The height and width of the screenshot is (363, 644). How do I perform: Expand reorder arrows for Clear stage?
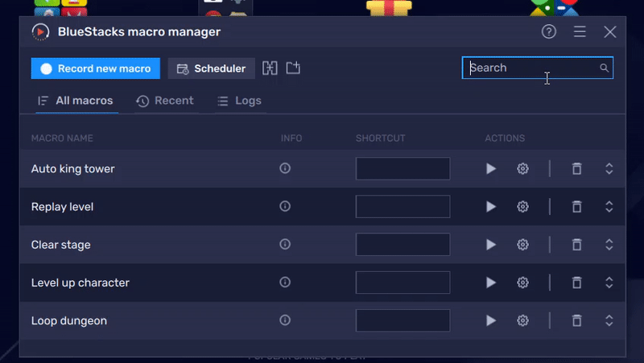(609, 245)
